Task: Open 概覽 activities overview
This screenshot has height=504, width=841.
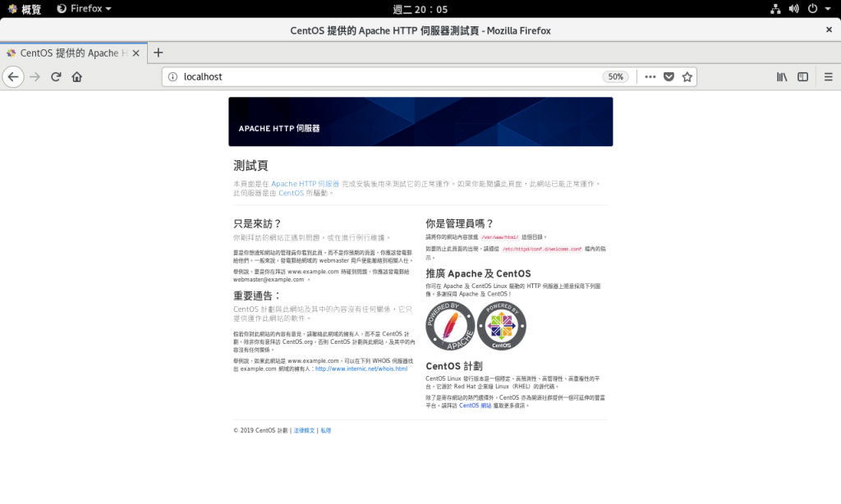Action: point(24,8)
